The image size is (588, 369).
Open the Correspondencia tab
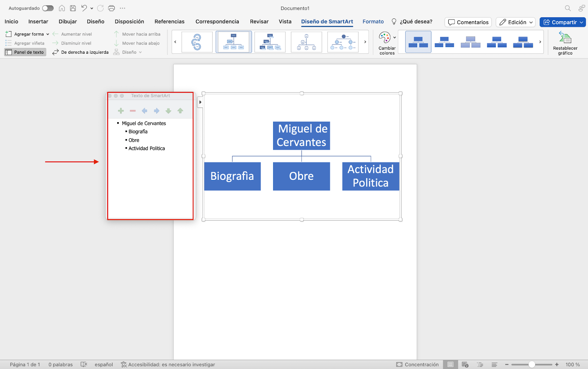click(x=217, y=22)
